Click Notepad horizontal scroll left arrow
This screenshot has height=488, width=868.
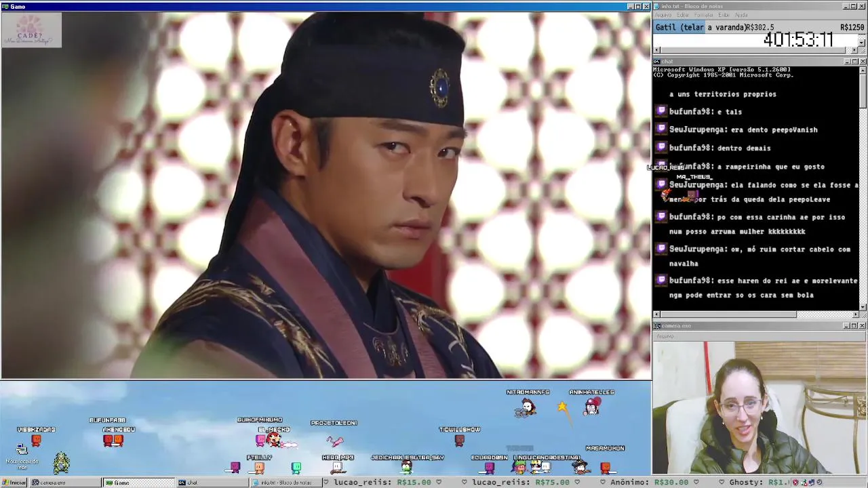656,50
